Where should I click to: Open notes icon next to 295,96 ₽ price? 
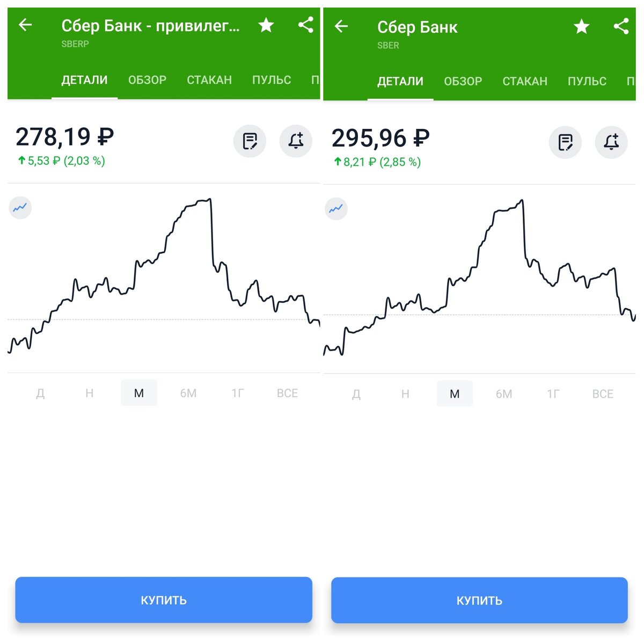point(565,142)
